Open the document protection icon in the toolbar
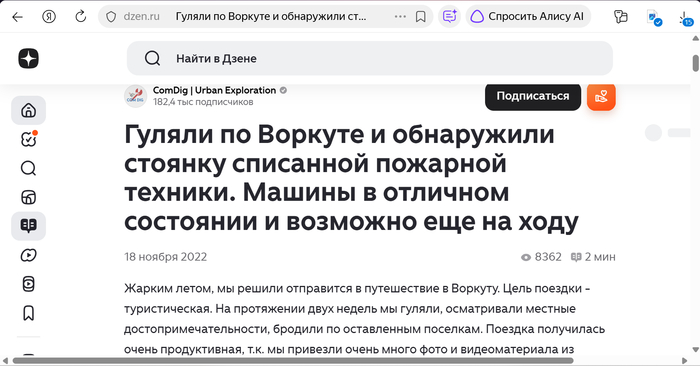 [x=654, y=18]
